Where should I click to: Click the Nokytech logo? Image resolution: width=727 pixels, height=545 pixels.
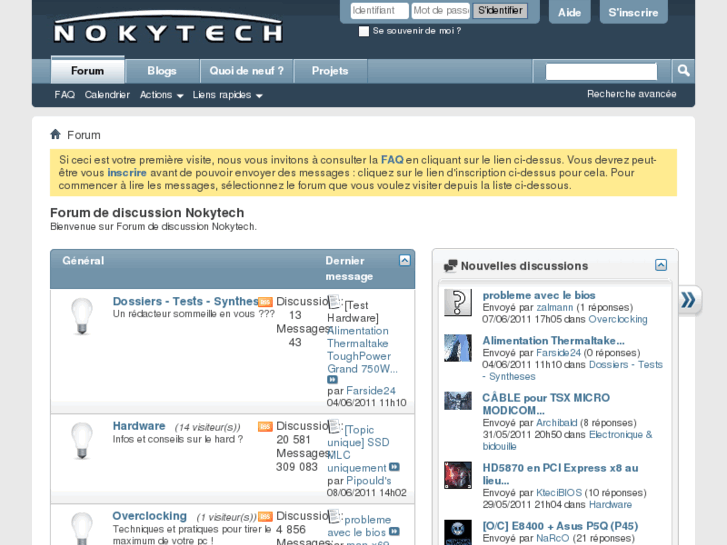point(168,28)
